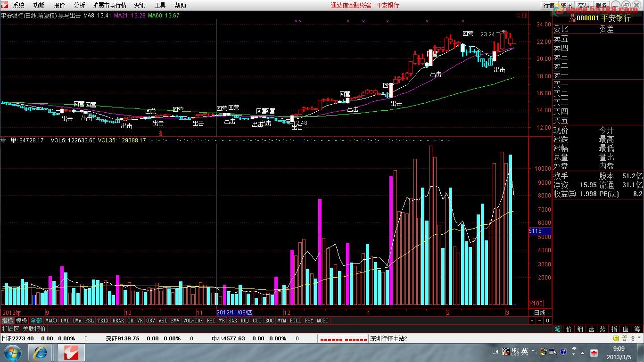Select the 细 tab in the quote panel
The height and width of the screenshot is (362, 644).
(580, 329)
